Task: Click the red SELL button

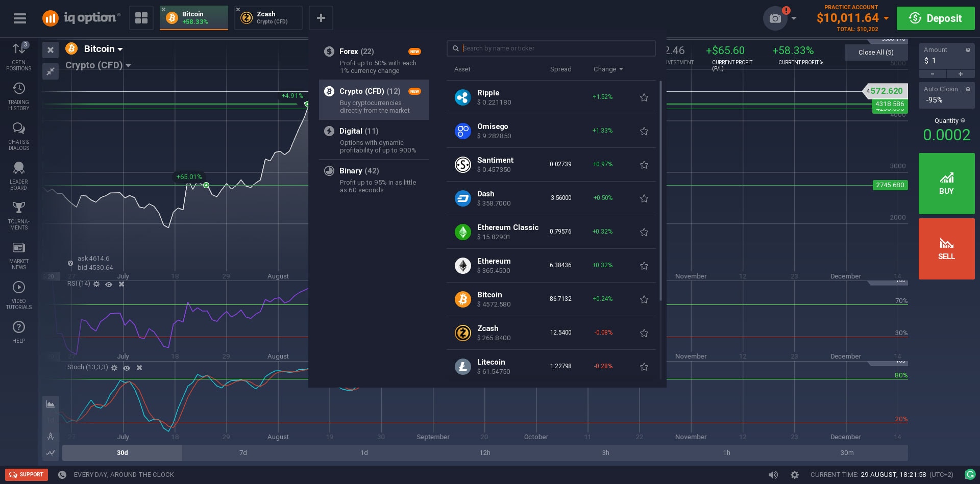Action: (946, 249)
